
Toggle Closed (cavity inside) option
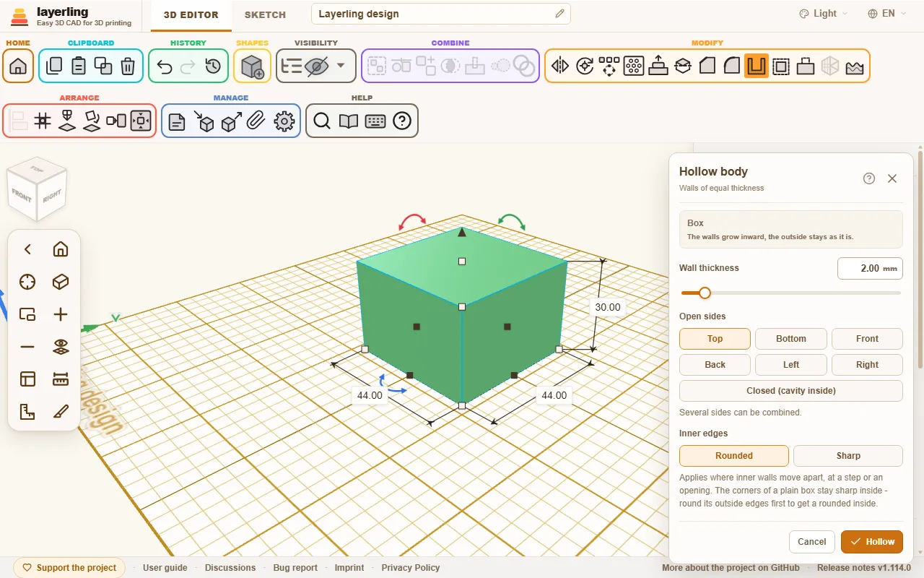(791, 391)
